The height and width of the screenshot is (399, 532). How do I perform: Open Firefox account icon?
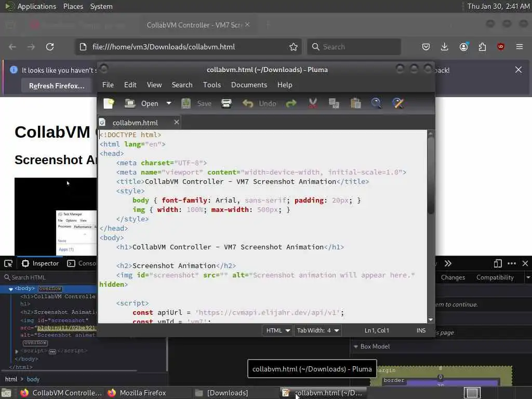pyautogui.click(x=464, y=47)
